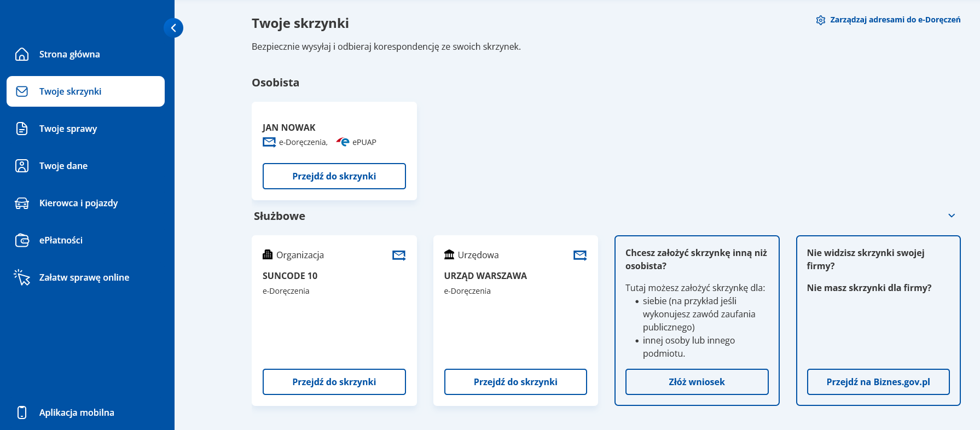Click the e-Doręczenia envelope icon under JAN NOWAK

(x=269, y=142)
